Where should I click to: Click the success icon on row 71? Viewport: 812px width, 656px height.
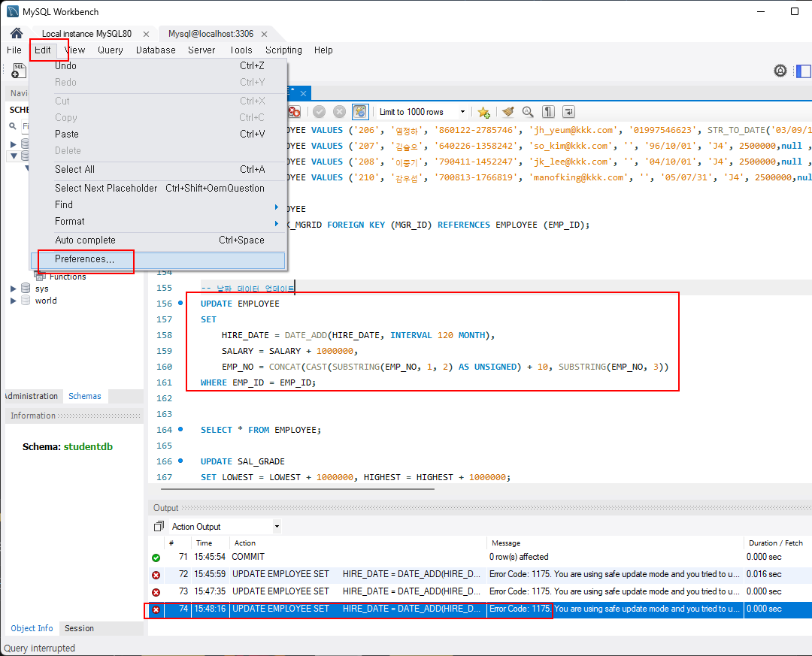pos(156,558)
